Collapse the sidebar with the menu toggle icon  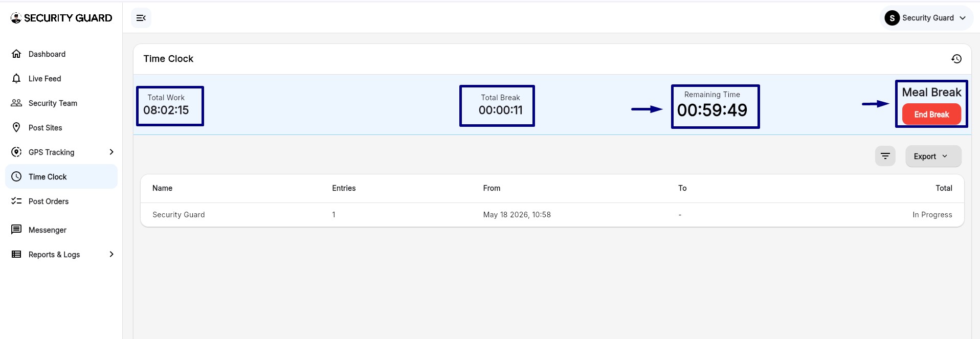(141, 18)
